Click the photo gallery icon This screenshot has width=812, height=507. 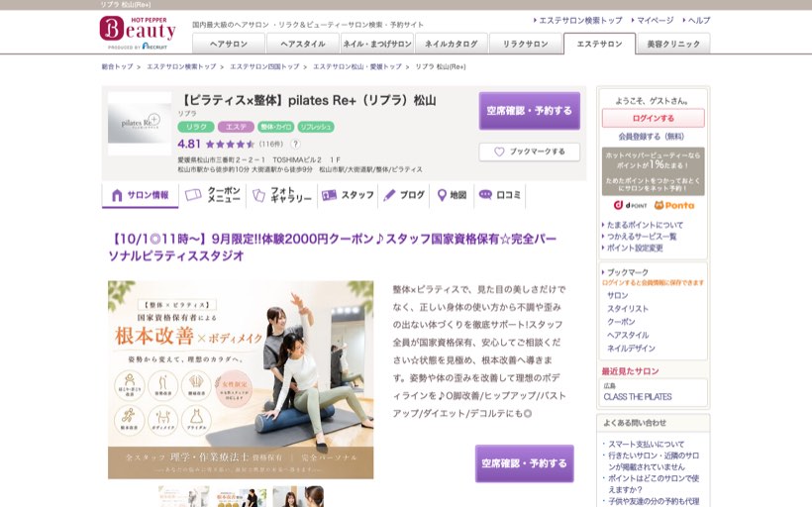[x=258, y=195]
